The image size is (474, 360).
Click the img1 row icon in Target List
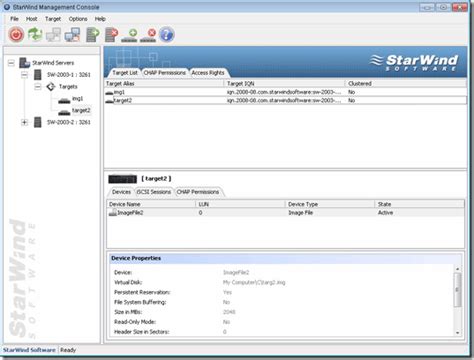click(x=109, y=93)
